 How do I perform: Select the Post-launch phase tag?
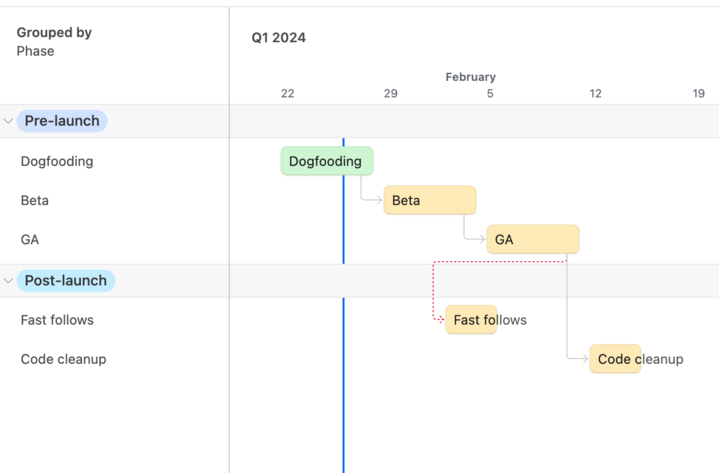(x=66, y=280)
